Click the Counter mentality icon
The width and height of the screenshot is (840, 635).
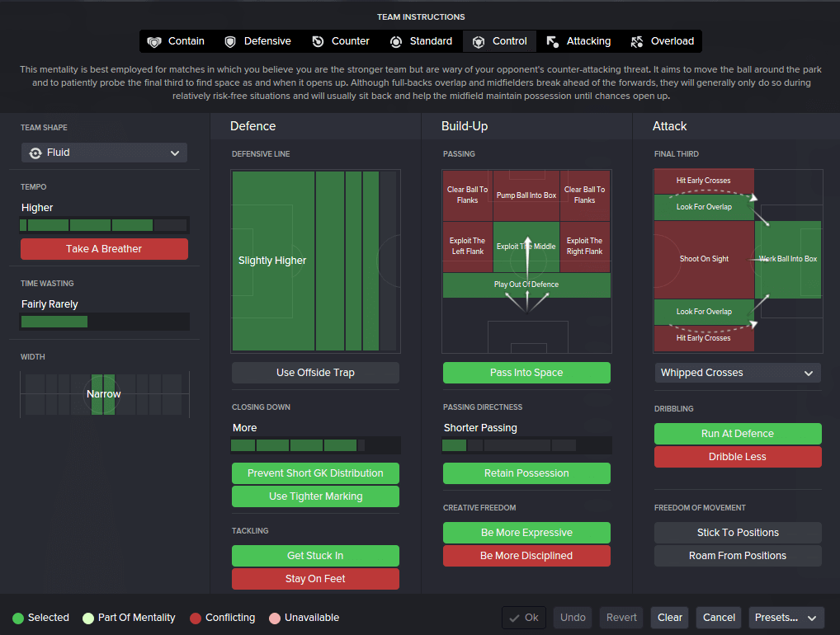point(318,42)
